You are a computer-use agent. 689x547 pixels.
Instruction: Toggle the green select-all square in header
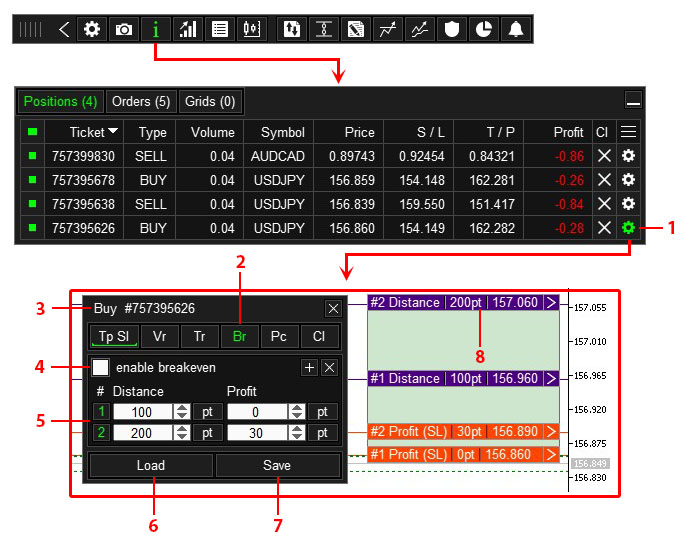(x=32, y=132)
